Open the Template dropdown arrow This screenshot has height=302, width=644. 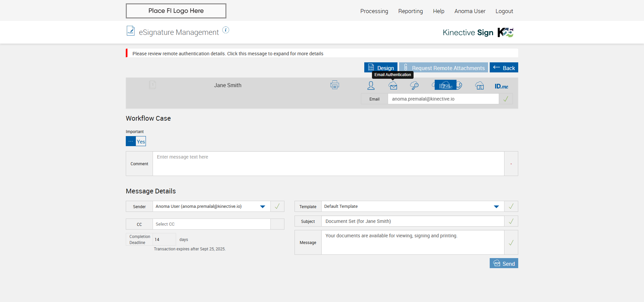(x=496, y=206)
